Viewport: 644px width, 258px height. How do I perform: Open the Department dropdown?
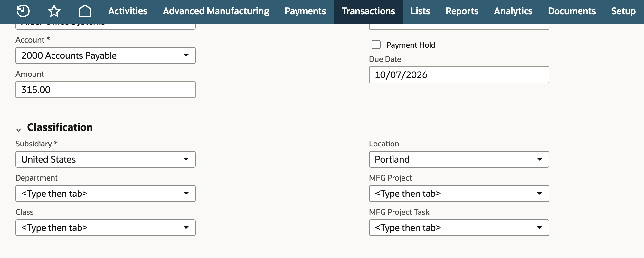[106, 193]
